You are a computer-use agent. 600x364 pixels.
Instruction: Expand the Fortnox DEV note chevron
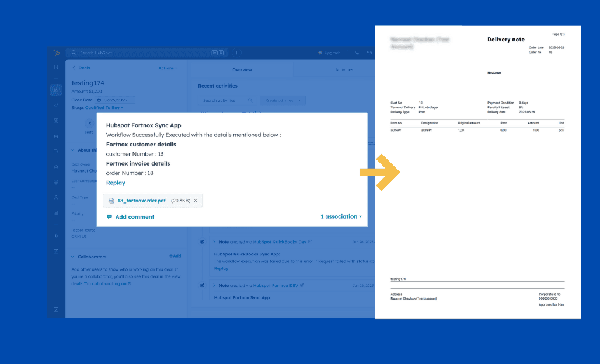(214, 286)
